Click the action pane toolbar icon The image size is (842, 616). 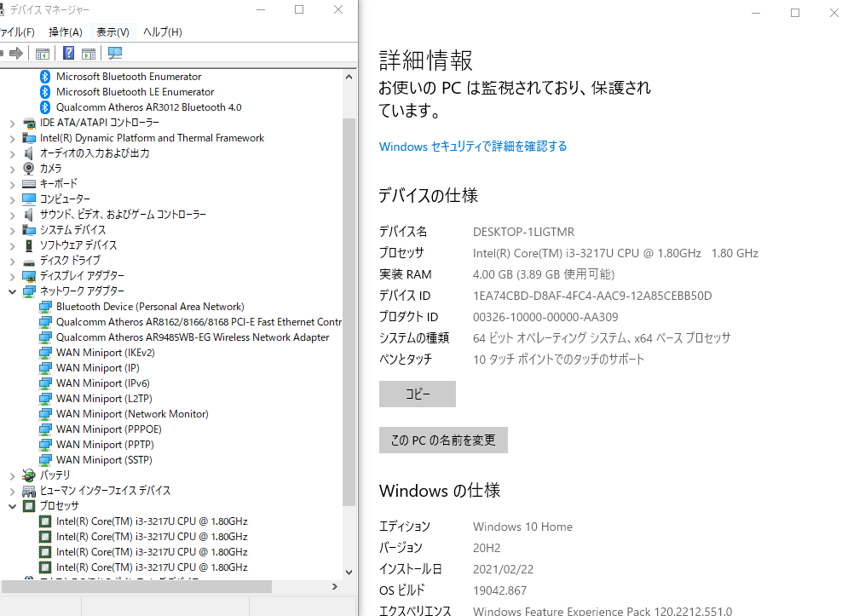pos(89,53)
